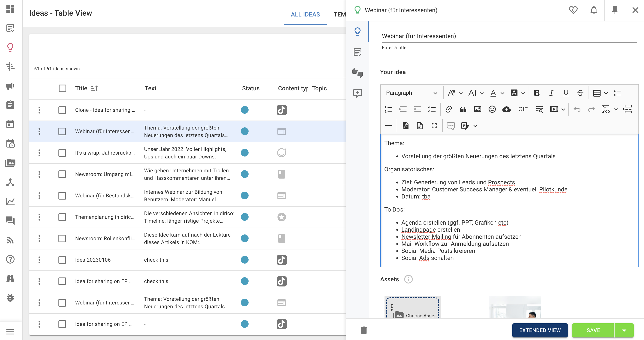Check the It's a wrap: Jahresrückblick row

coord(62,153)
